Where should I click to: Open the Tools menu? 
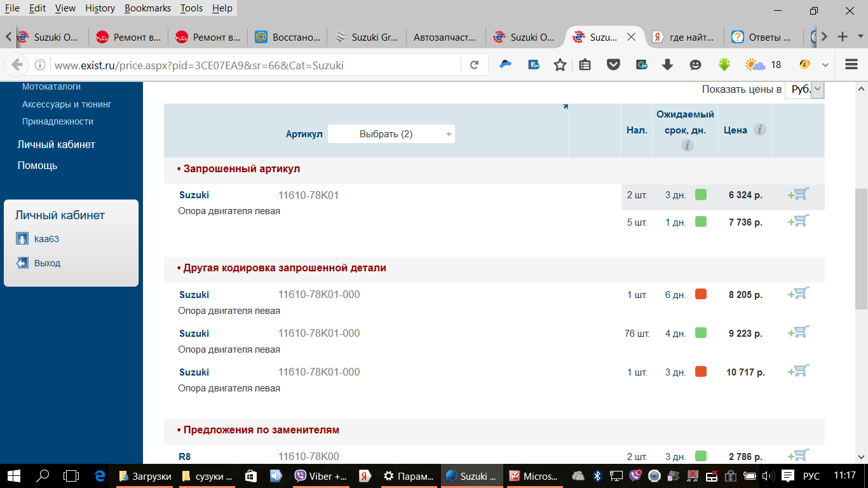191,8
